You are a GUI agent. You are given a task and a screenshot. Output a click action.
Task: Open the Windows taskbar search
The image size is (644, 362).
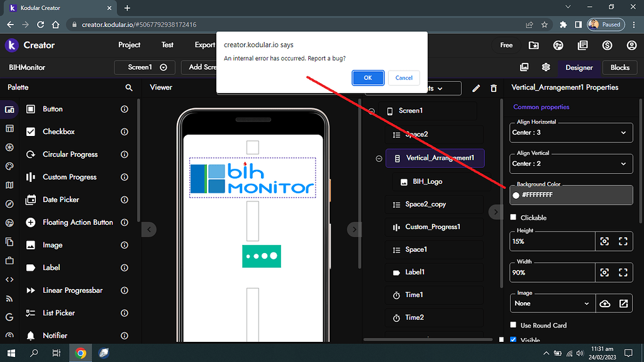34,353
